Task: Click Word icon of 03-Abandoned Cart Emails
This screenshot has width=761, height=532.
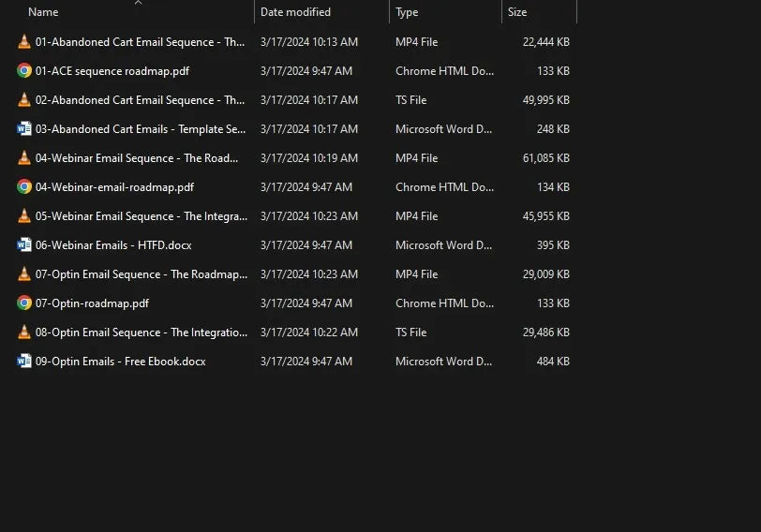Action: (x=24, y=129)
